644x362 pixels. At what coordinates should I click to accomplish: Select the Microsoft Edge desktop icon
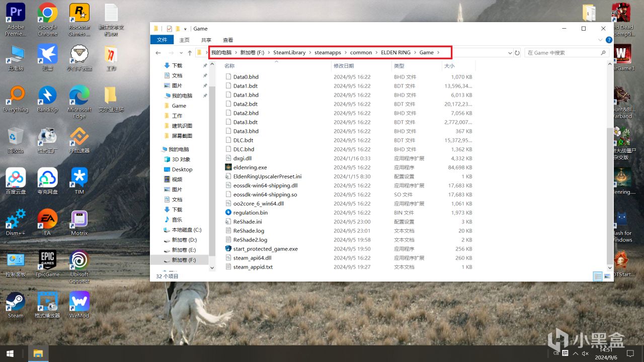click(x=79, y=102)
